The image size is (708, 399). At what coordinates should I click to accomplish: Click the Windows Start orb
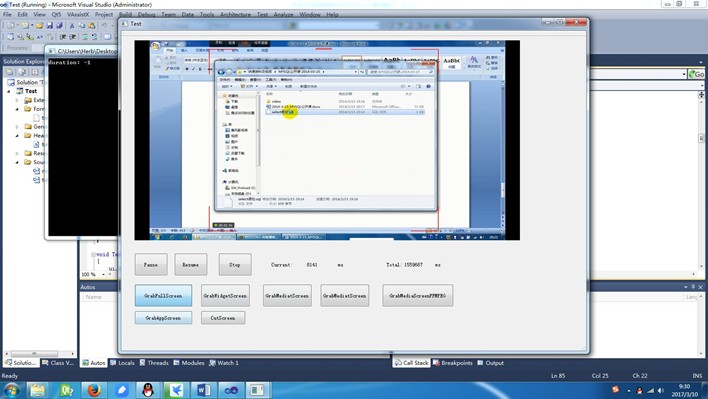pyautogui.click(x=11, y=390)
